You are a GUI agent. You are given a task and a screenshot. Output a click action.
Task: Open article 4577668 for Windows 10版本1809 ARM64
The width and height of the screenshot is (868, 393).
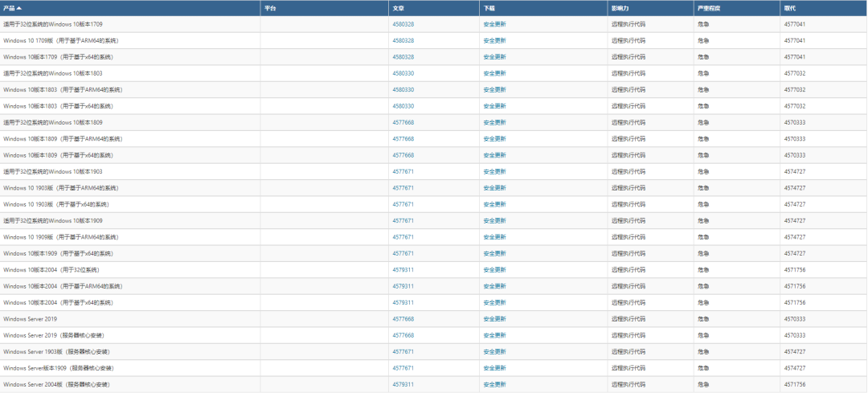click(x=403, y=139)
